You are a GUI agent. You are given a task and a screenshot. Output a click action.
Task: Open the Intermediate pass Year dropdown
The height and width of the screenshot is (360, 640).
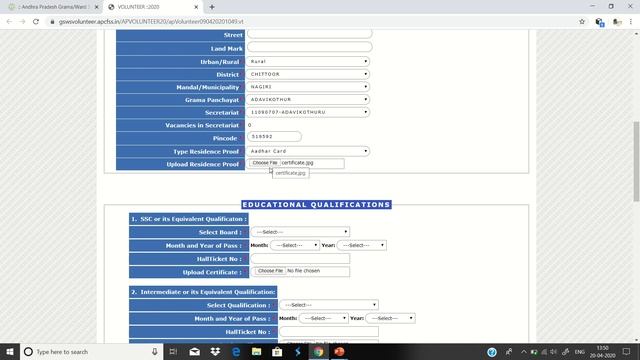coord(391,318)
